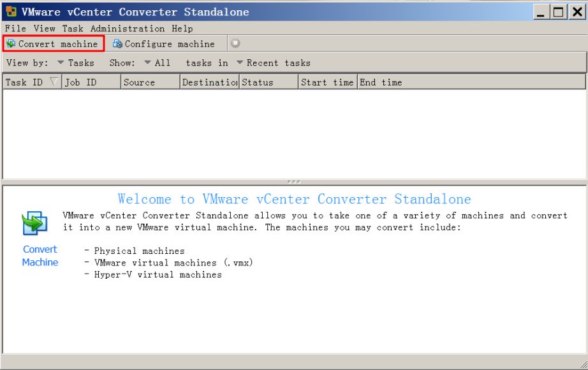588x370 pixels.
Task: Open the View menu
Action: coord(44,29)
